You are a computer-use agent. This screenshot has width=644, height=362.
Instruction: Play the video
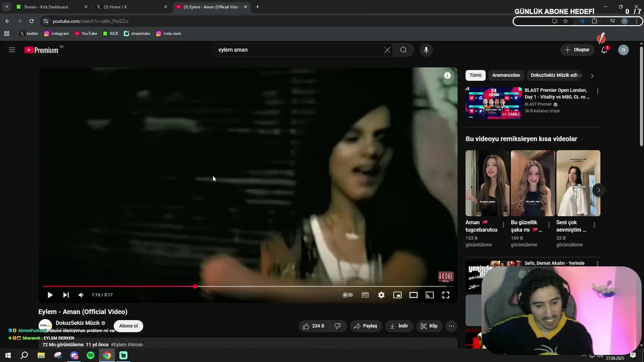[x=50, y=295]
